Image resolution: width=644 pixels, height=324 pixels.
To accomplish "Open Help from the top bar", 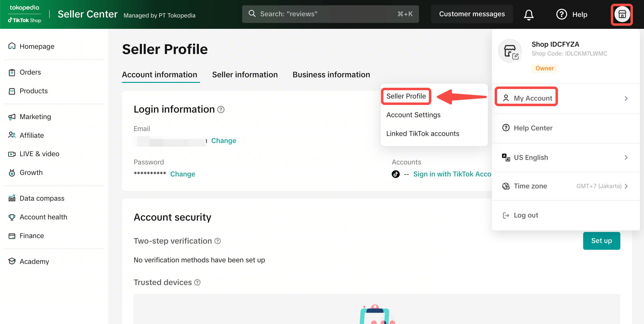I will 572,14.
